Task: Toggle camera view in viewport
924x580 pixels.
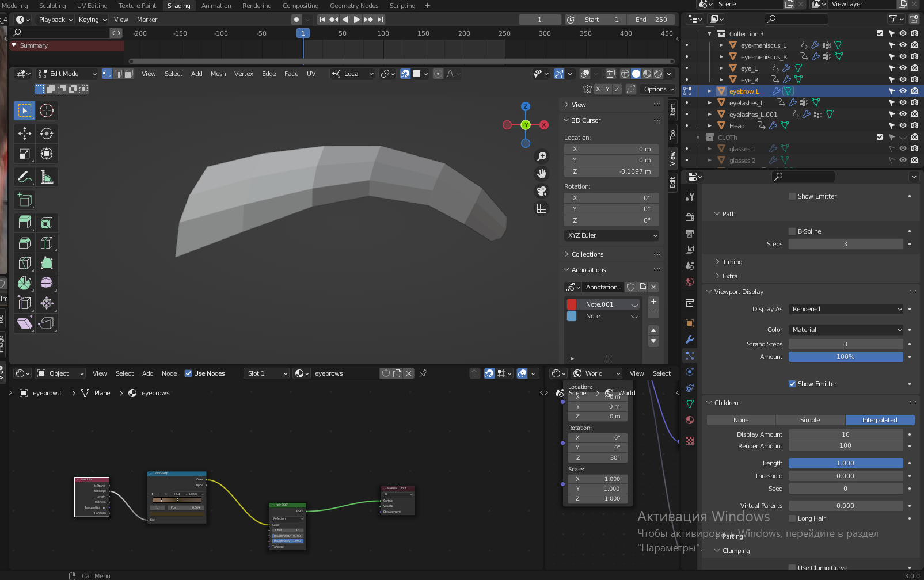Action: pyautogui.click(x=542, y=191)
